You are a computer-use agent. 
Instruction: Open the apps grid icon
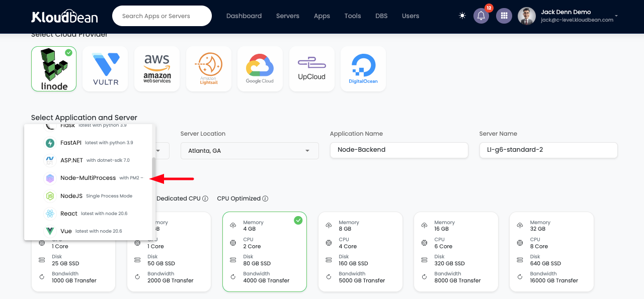504,16
